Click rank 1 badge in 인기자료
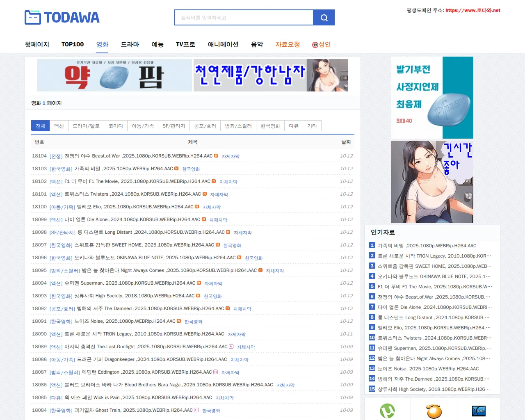Viewport: 525px width, 420px height. click(x=372, y=245)
